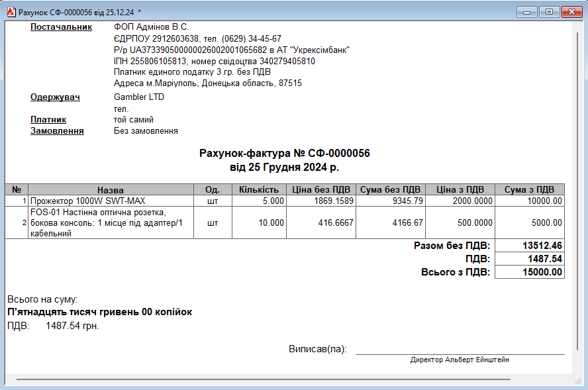Select the Всього з ПДВ value 15000.00
Viewport: 588px width, 390px height.
529,272
